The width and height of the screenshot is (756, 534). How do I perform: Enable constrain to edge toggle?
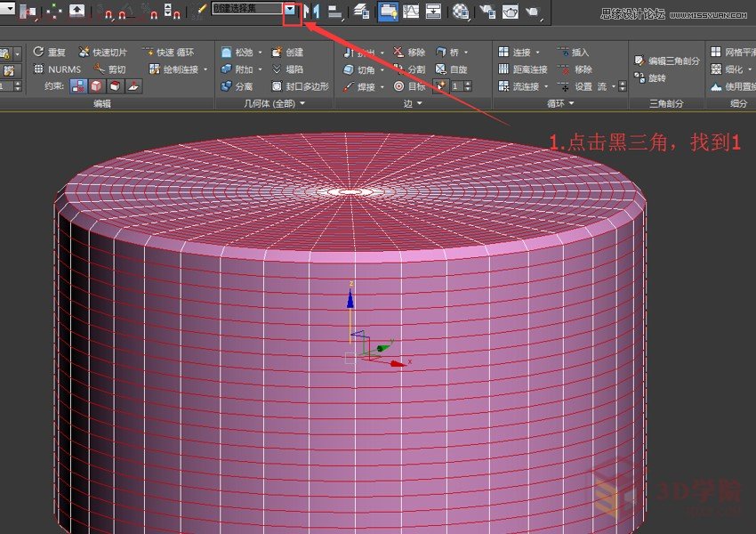pos(96,86)
